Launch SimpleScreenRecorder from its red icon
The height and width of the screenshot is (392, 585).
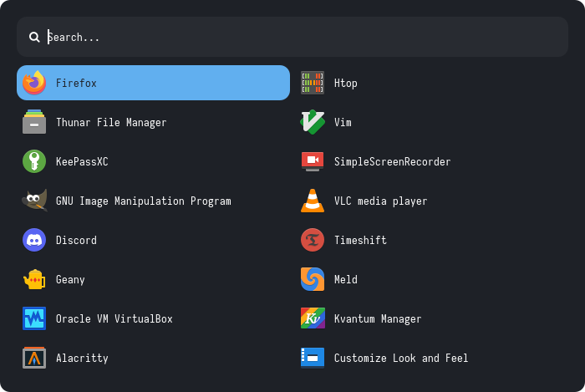(313, 161)
